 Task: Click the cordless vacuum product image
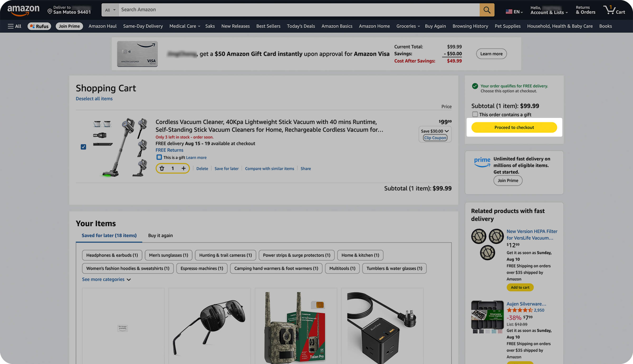(x=120, y=147)
